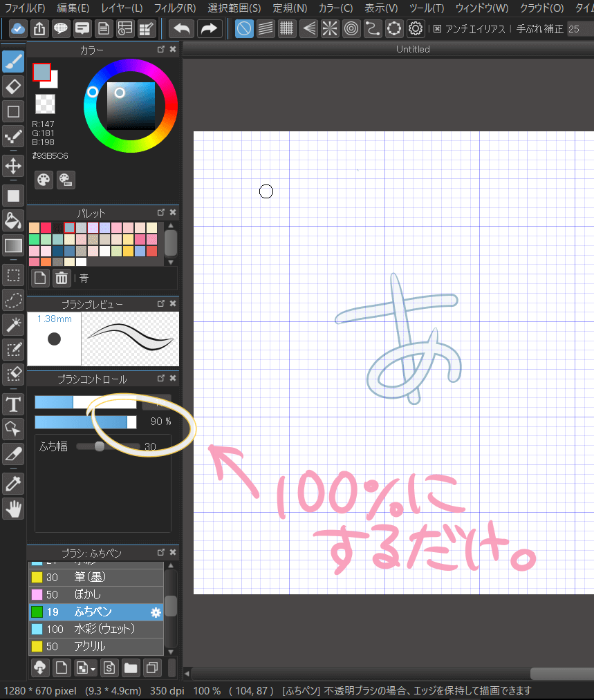This screenshot has width=594, height=700.
Task: Open the レイヤー(L) menu
Action: click(x=122, y=8)
